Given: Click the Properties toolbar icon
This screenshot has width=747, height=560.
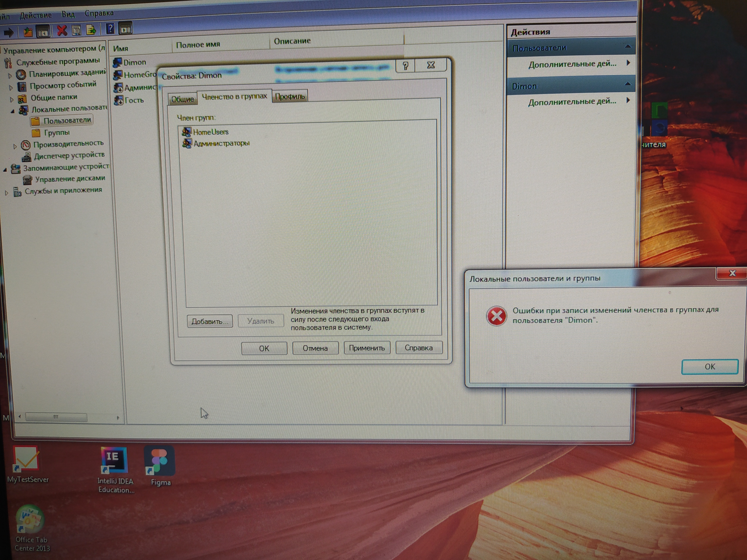Looking at the screenshot, I should pyautogui.click(x=77, y=31).
